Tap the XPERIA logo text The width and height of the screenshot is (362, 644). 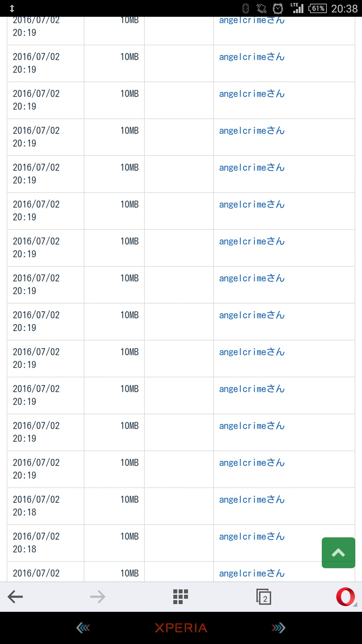[x=181, y=628]
